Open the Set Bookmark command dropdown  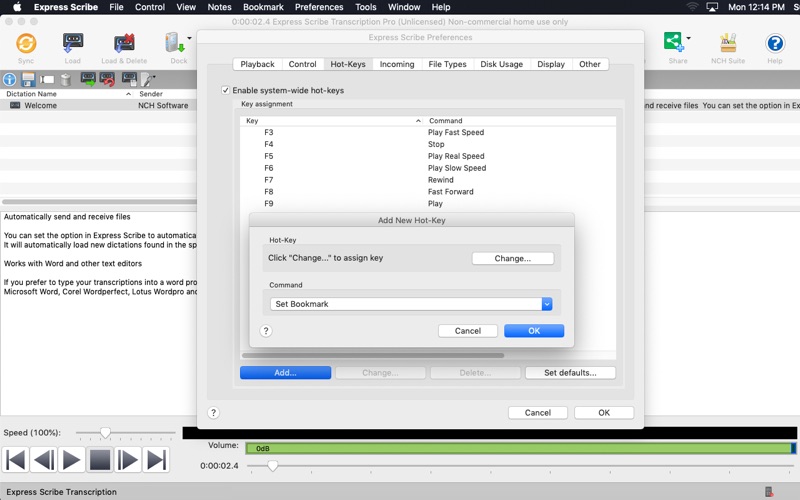click(547, 304)
